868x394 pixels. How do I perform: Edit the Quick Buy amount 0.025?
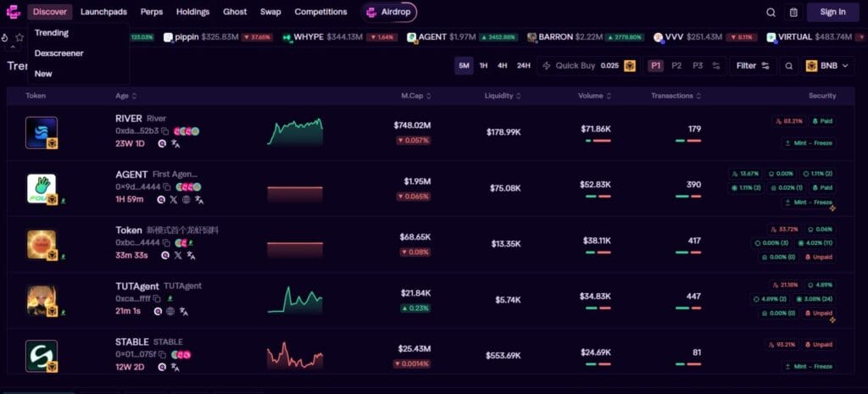click(609, 66)
